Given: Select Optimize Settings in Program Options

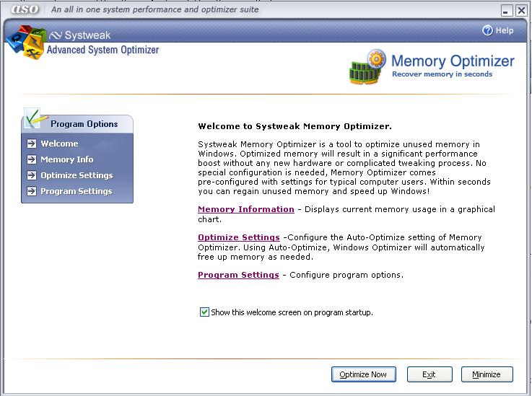Looking at the screenshot, I should [77, 175].
